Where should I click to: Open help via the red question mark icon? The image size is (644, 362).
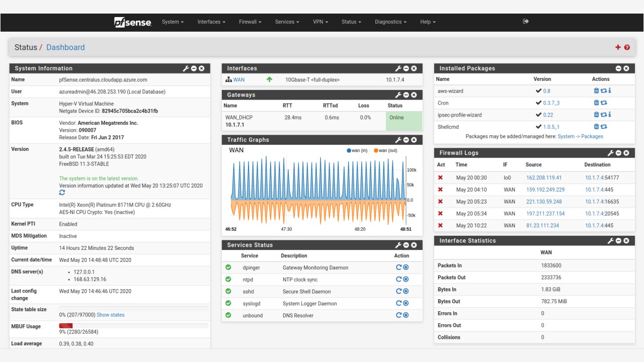(x=627, y=47)
